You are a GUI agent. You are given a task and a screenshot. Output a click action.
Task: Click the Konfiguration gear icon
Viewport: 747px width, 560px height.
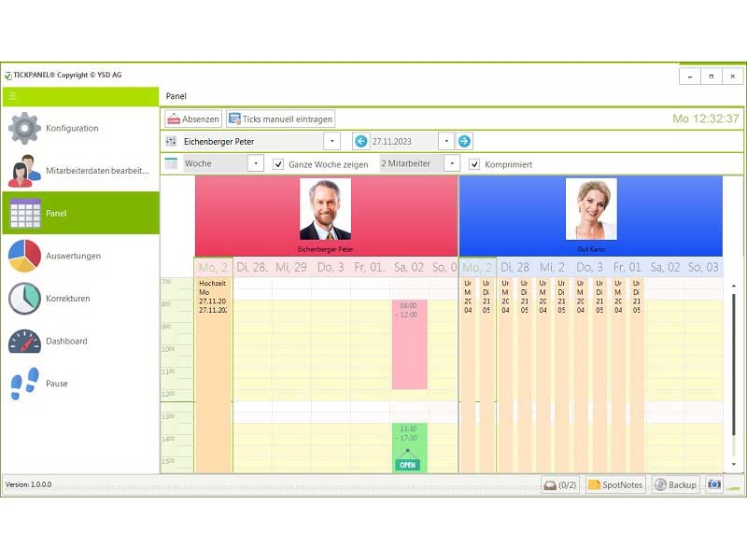click(24, 128)
